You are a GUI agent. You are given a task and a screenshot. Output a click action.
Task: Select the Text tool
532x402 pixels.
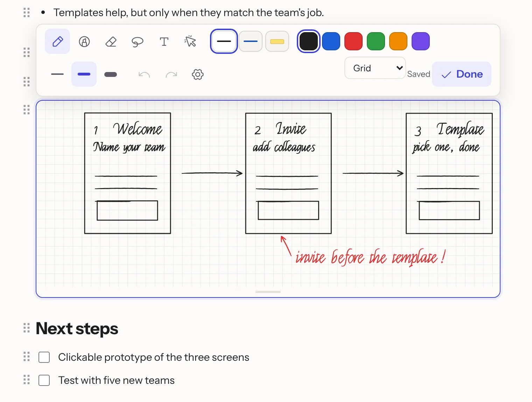(164, 42)
